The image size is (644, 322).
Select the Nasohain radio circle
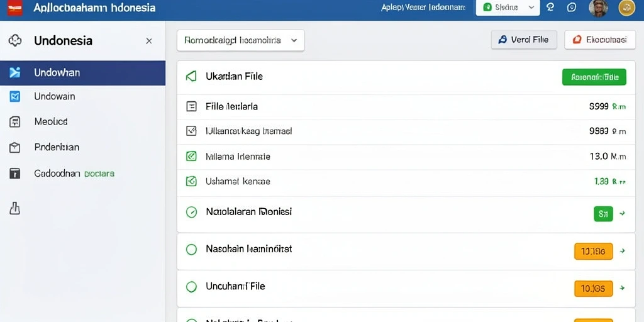click(x=191, y=249)
